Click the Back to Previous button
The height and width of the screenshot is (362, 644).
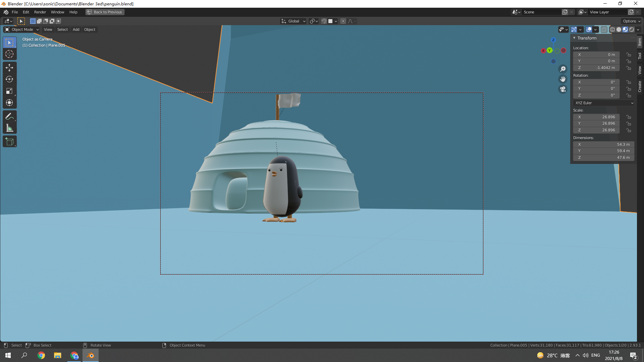click(x=105, y=12)
